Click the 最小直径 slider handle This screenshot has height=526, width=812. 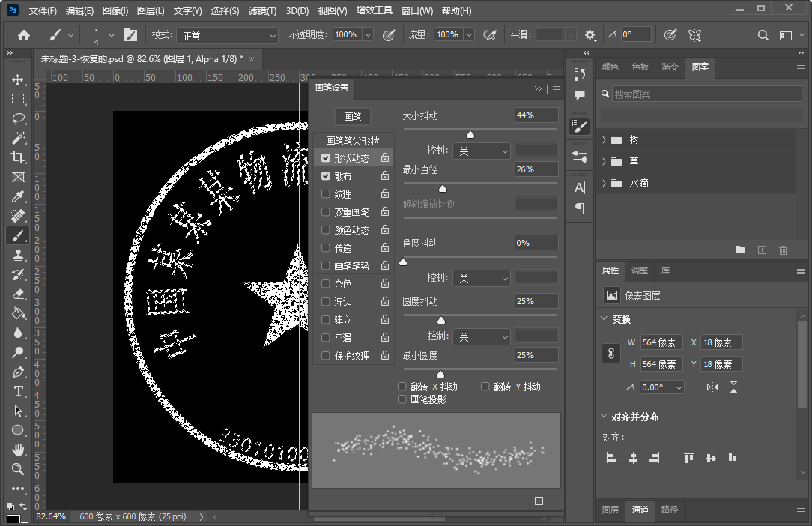coord(443,188)
